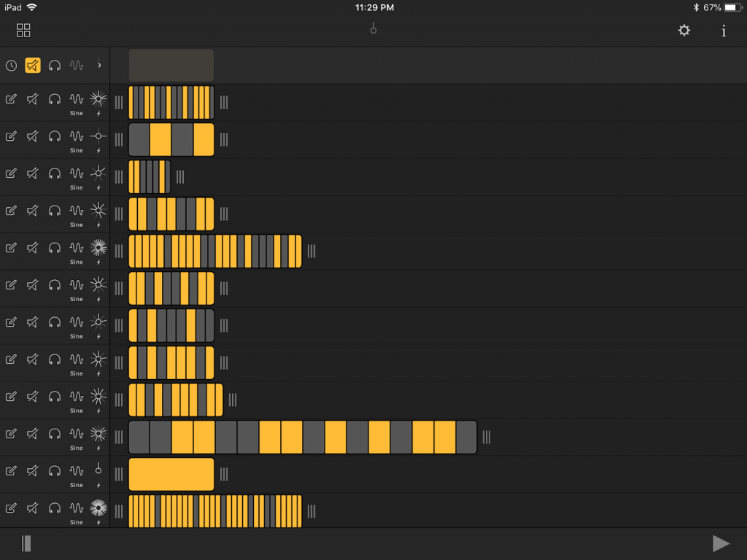747x560 pixels.
Task: Select the empty master pattern block
Action: [171, 65]
